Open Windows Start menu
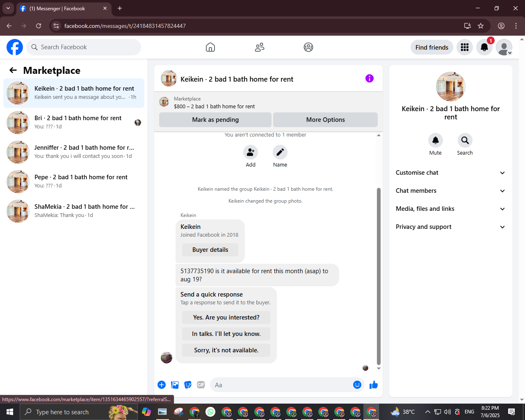The image size is (525, 420). click(10, 412)
